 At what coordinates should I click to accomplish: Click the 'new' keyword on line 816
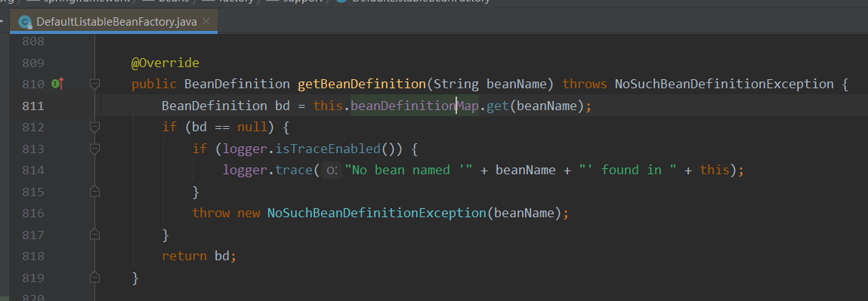click(x=249, y=213)
